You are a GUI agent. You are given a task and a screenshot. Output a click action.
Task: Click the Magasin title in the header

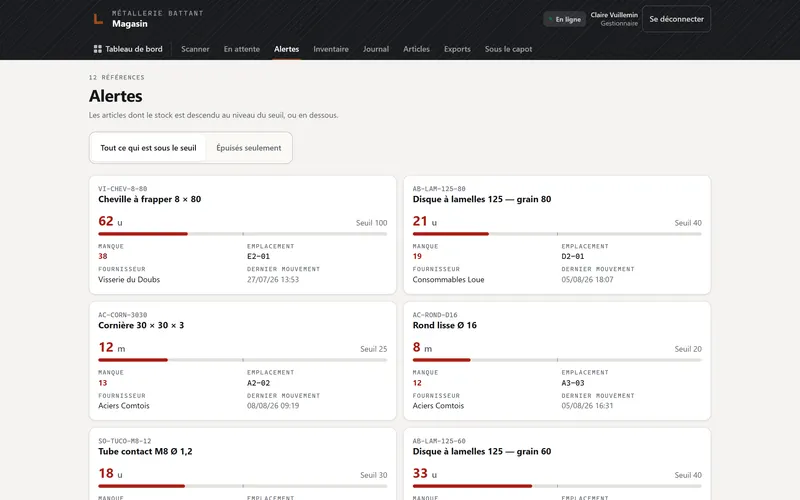(130, 24)
